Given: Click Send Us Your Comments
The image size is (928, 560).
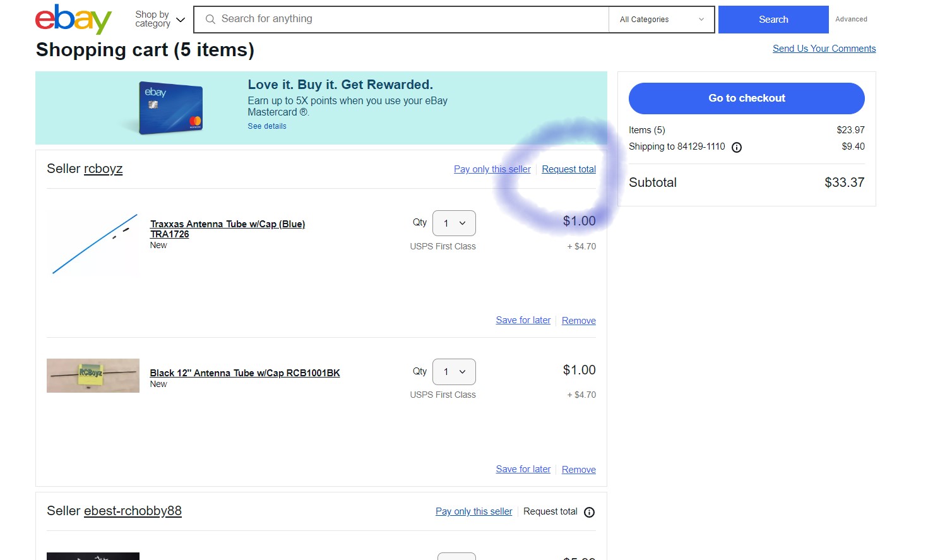Looking at the screenshot, I should (x=824, y=49).
